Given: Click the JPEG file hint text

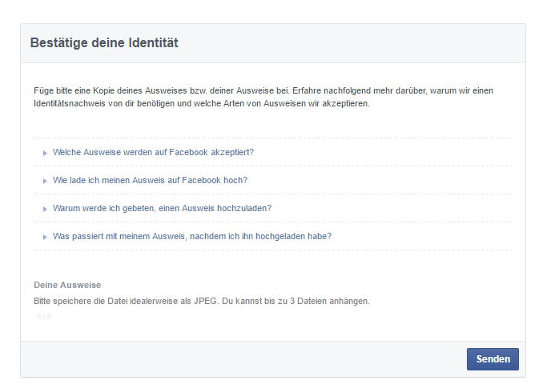Looking at the screenshot, I should pos(202,301).
